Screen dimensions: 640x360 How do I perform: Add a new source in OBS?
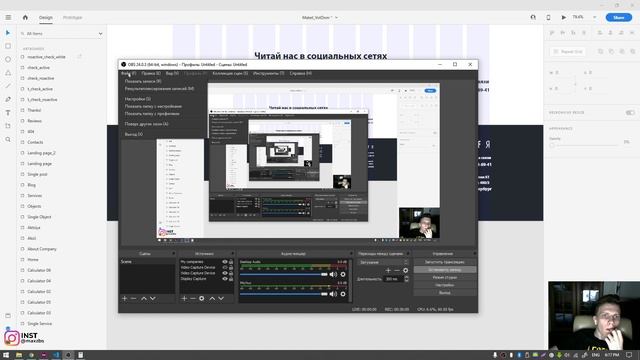coord(184,299)
